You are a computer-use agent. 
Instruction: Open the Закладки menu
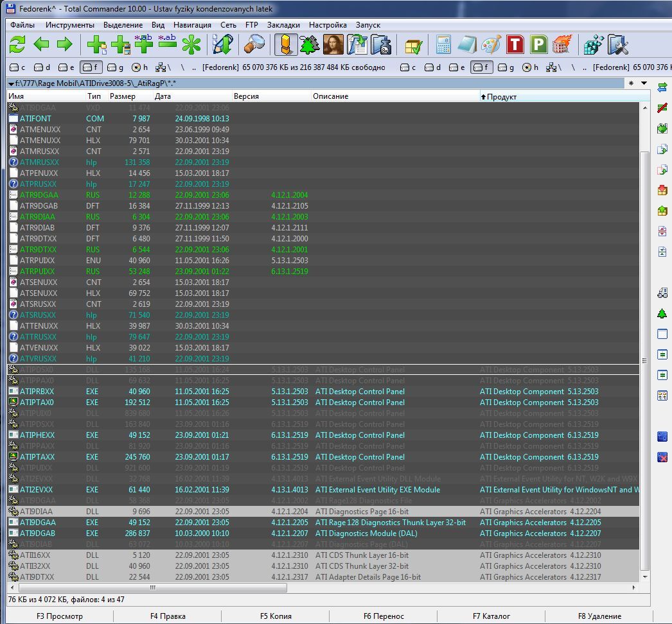click(283, 25)
